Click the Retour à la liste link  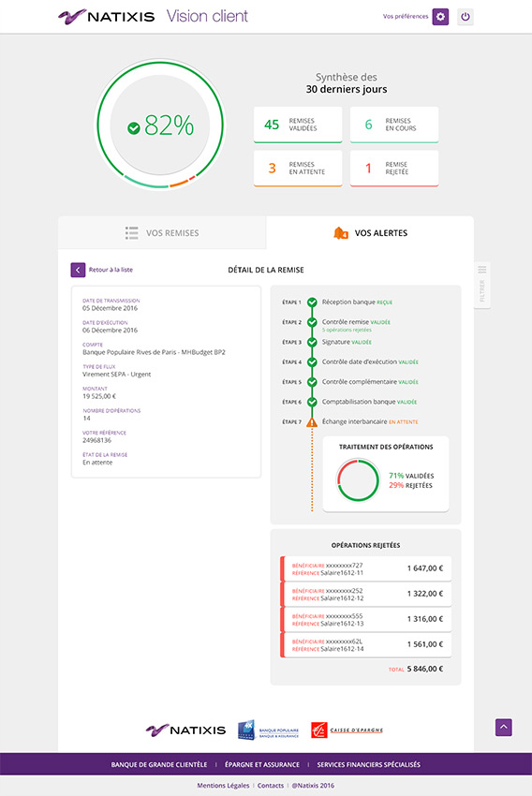[x=111, y=270]
